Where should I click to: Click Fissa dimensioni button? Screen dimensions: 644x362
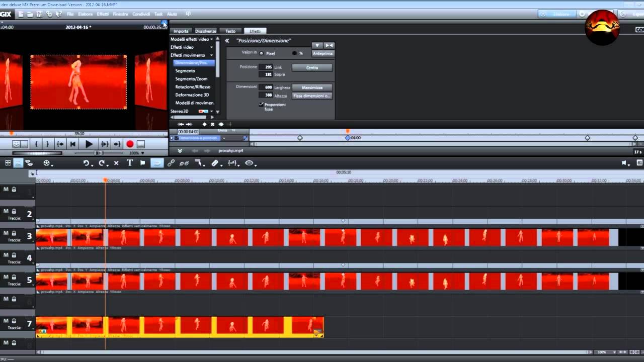pyautogui.click(x=312, y=96)
